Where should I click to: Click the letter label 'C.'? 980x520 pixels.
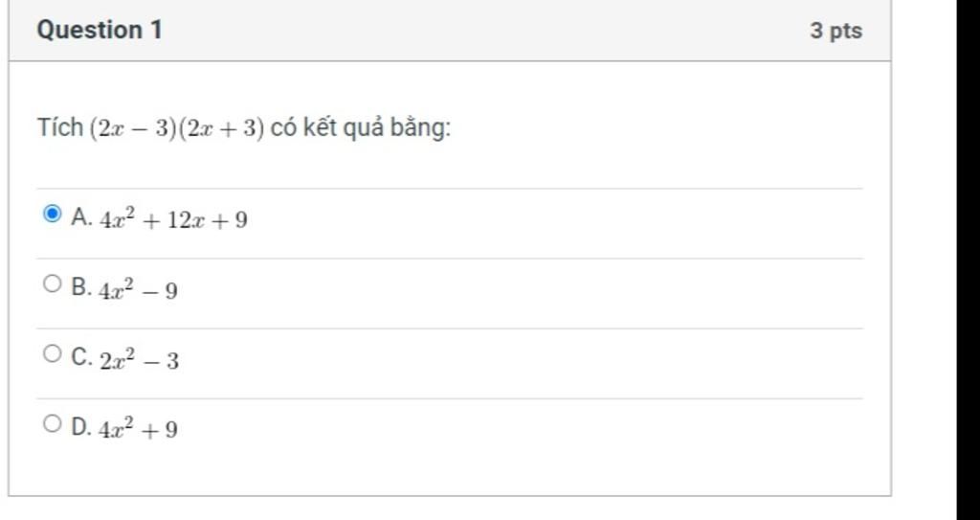tap(82, 357)
